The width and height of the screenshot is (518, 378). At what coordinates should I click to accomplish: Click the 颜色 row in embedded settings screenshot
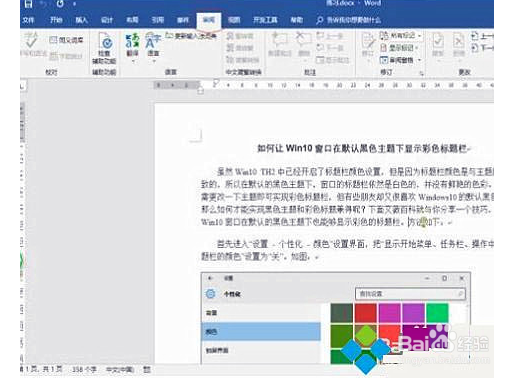coord(261,331)
